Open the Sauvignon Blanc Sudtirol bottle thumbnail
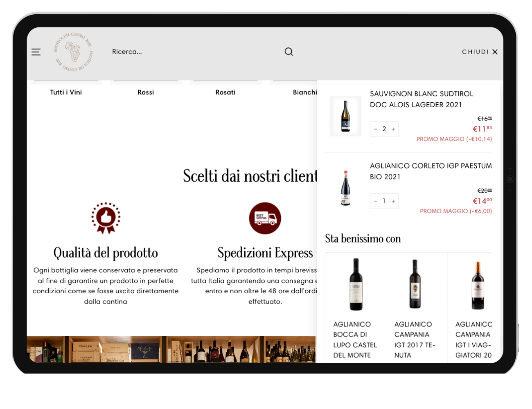This screenshot has width=532, height=409. click(346, 116)
